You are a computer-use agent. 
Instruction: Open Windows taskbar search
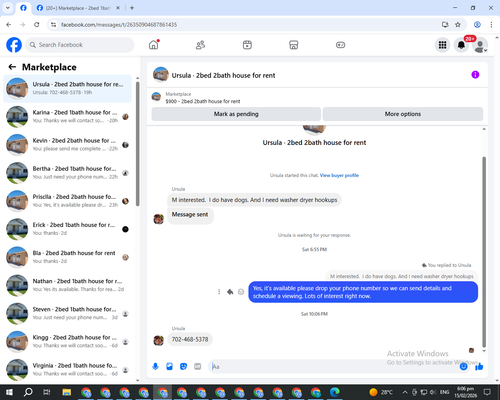click(28, 392)
